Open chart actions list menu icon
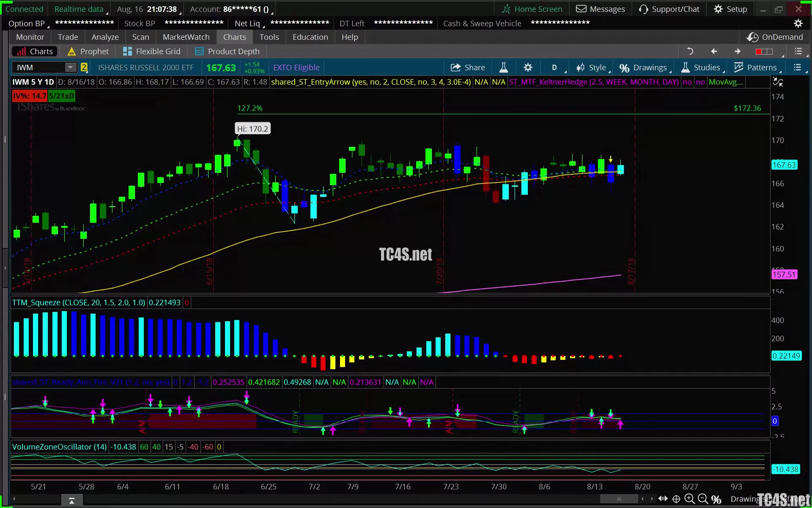The image size is (812, 508). [798, 67]
